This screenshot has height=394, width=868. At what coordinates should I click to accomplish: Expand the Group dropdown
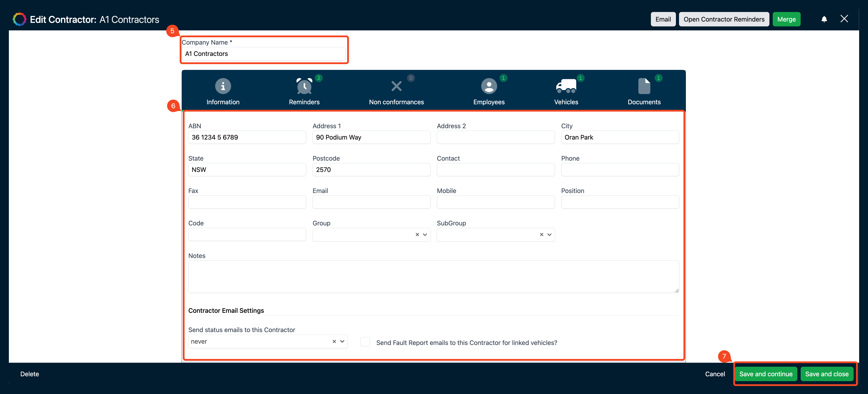[x=425, y=234]
